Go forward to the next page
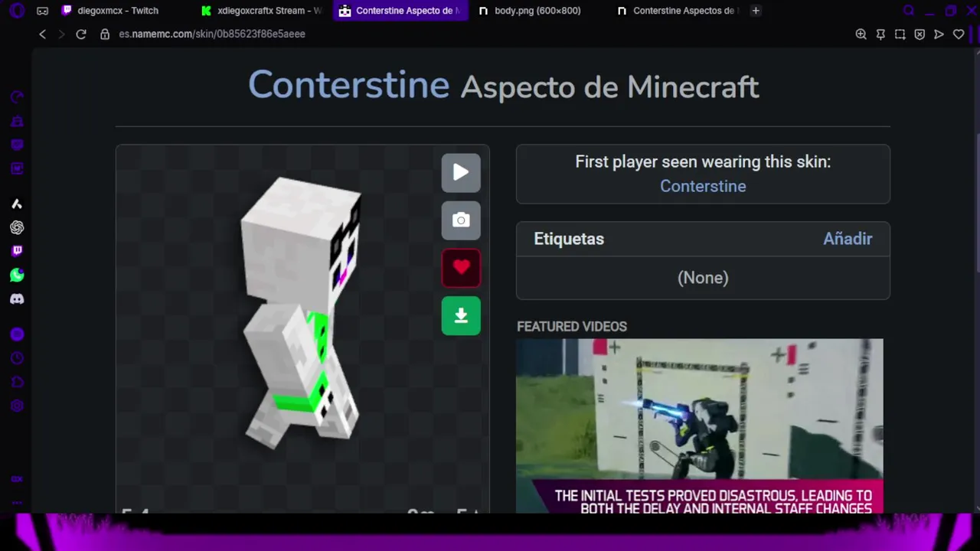980x551 pixels. tap(61, 34)
